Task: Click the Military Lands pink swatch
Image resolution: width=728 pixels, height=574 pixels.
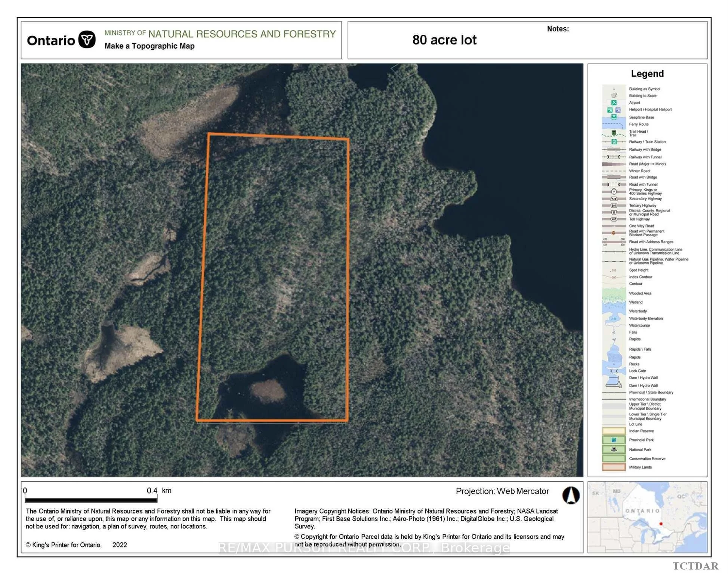Action: tap(614, 467)
